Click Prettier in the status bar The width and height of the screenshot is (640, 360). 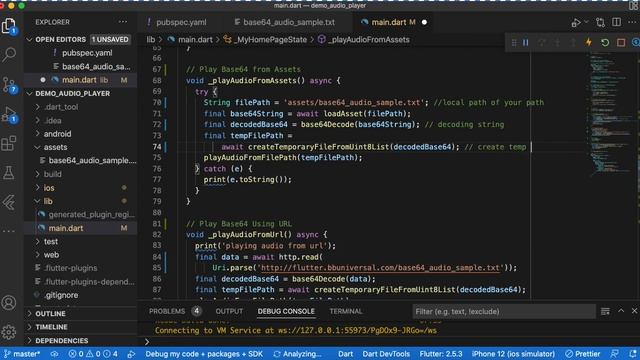[x=583, y=354]
